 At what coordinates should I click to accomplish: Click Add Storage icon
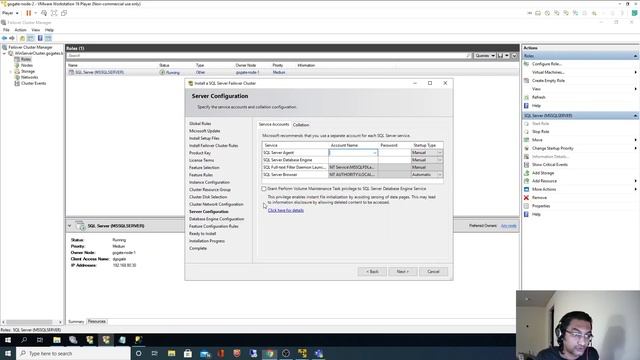(x=527, y=173)
